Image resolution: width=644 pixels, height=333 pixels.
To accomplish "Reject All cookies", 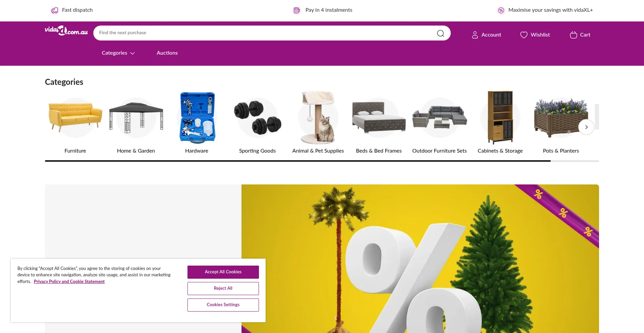I will (x=223, y=288).
